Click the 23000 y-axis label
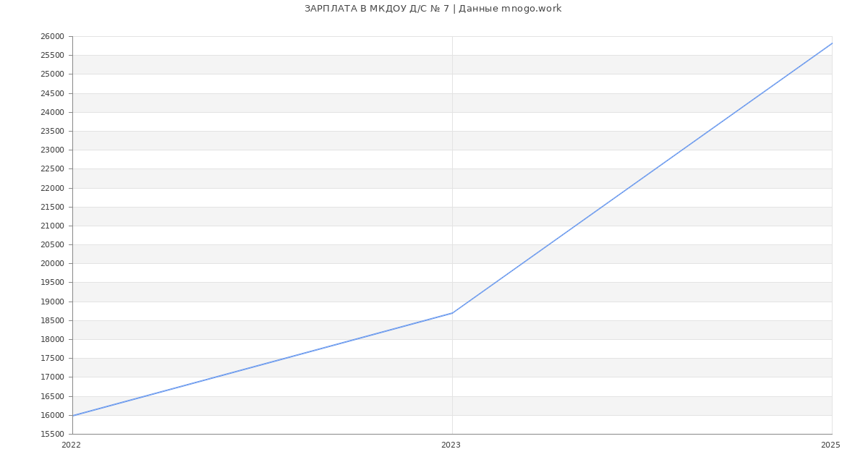This screenshot has width=868, height=470. 53,150
